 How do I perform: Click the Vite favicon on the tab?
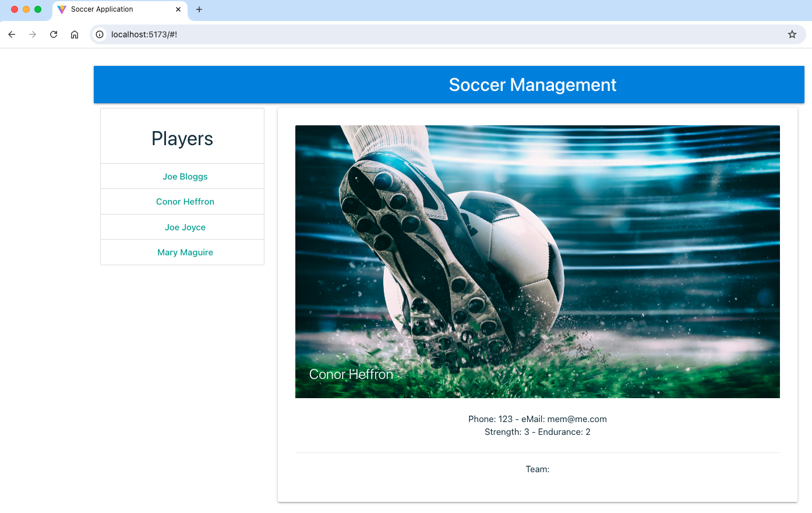[x=62, y=9]
